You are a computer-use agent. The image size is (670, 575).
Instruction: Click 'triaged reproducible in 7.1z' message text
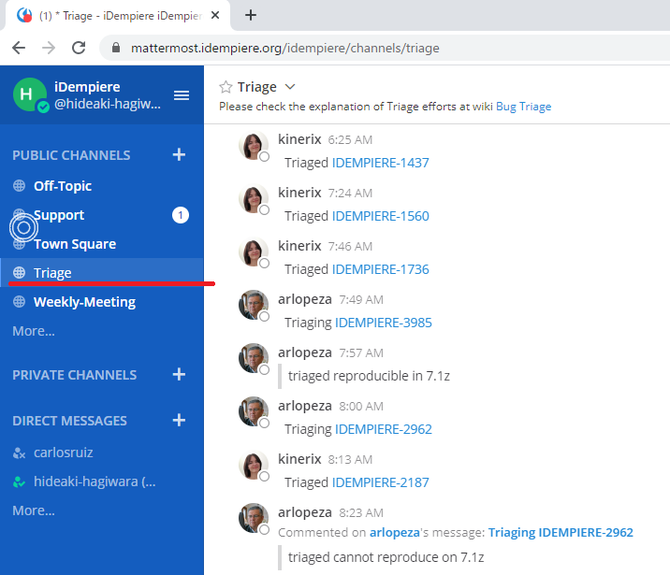point(369,376)
